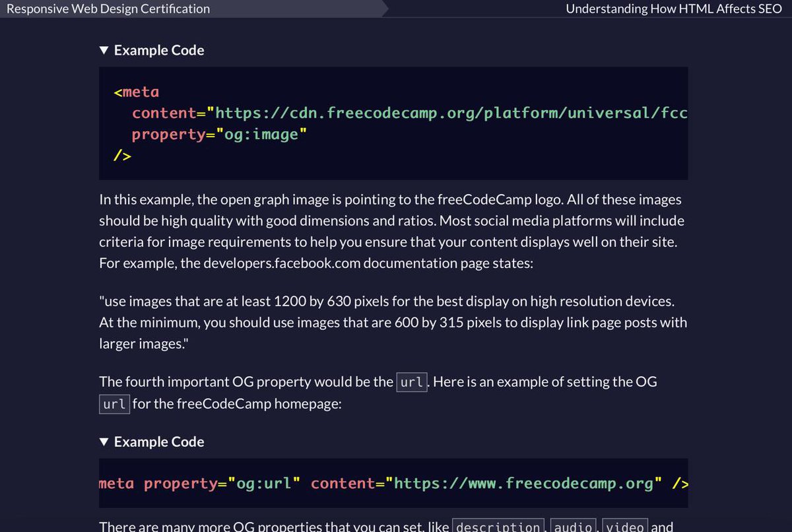Click the disclosure triangle beside lower Example Code
The height and width of the screenshot is (532, 792).
[x=104, y=441]
